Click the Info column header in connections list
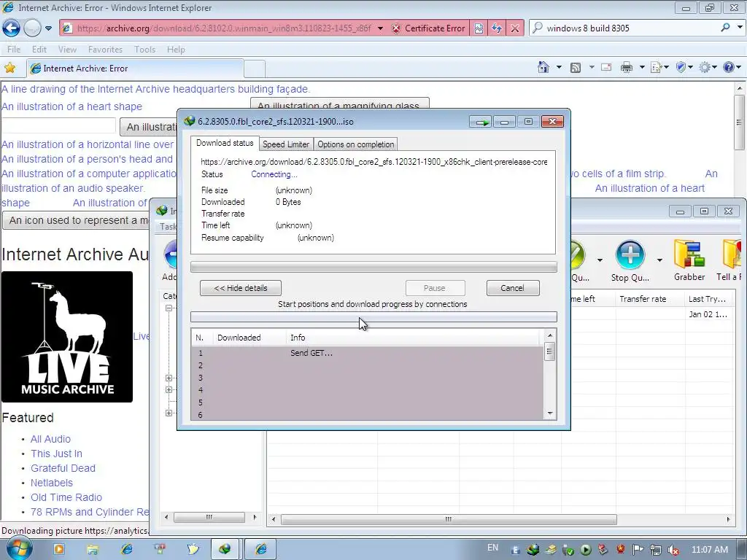Screen dimensions: 747x560 point(413,338)
